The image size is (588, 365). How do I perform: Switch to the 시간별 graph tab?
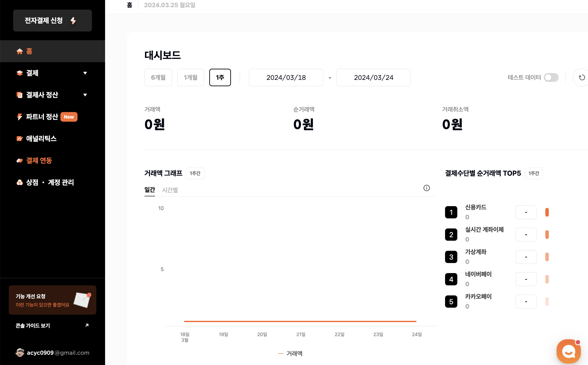click(170, 190)
